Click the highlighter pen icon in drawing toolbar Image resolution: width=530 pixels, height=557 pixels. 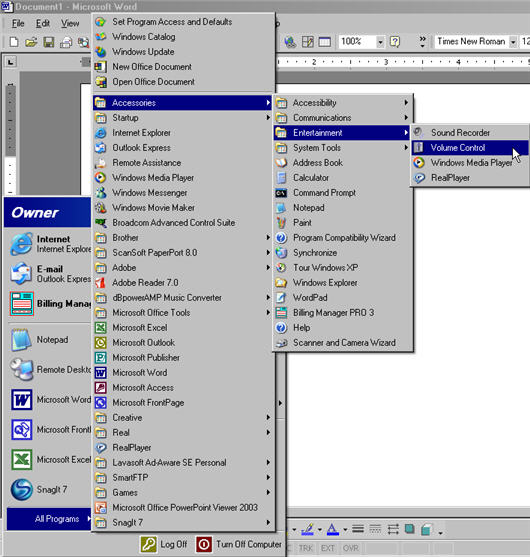(x=307, y=529)
